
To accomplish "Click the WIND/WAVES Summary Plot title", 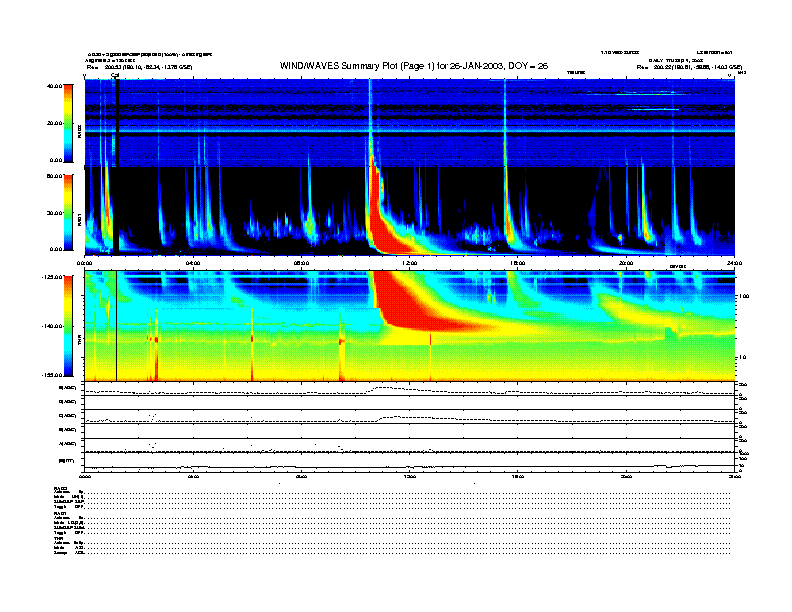I will [414, 66].
